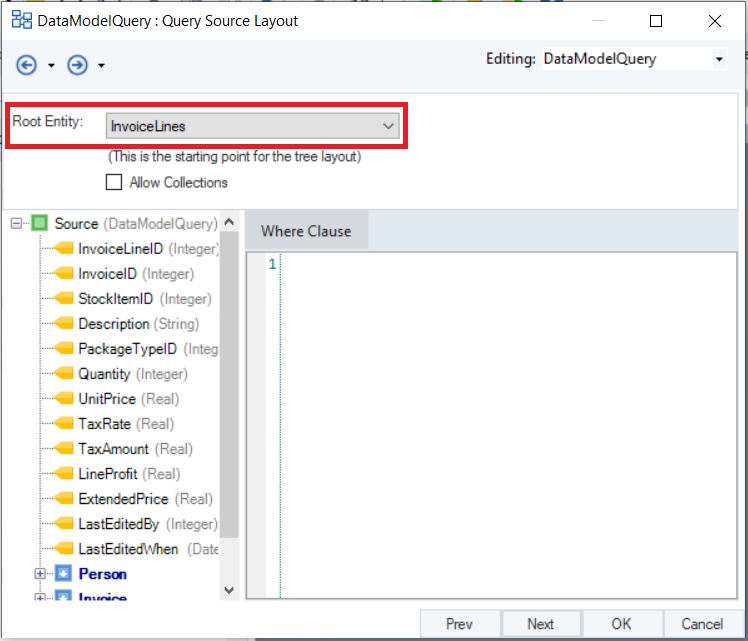
Task: Select the UnitPrice (Real) tree item
Action: 128,399
